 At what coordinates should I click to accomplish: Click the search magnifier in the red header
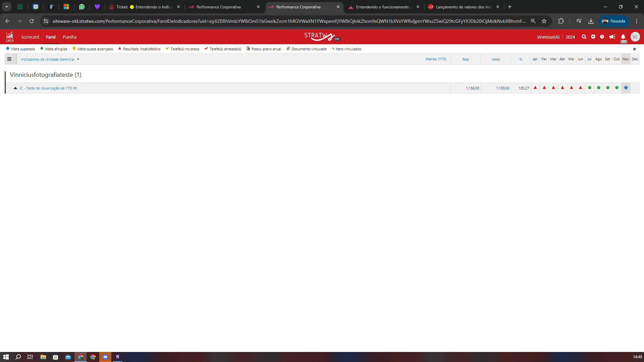coord(584,37)
